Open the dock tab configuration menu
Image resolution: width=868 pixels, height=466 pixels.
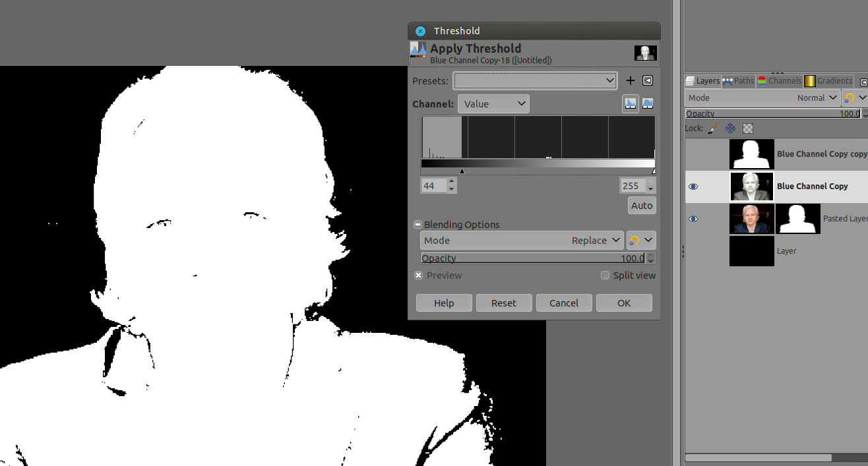point(863,82)
